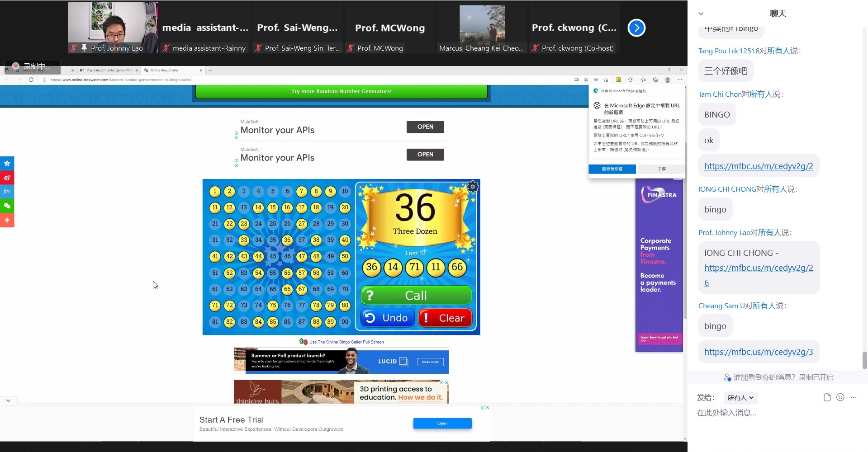Open second MuleSoft ad OPEN button
The height and width of the screenshot is (452, 868).
click(x=425, y=155)
